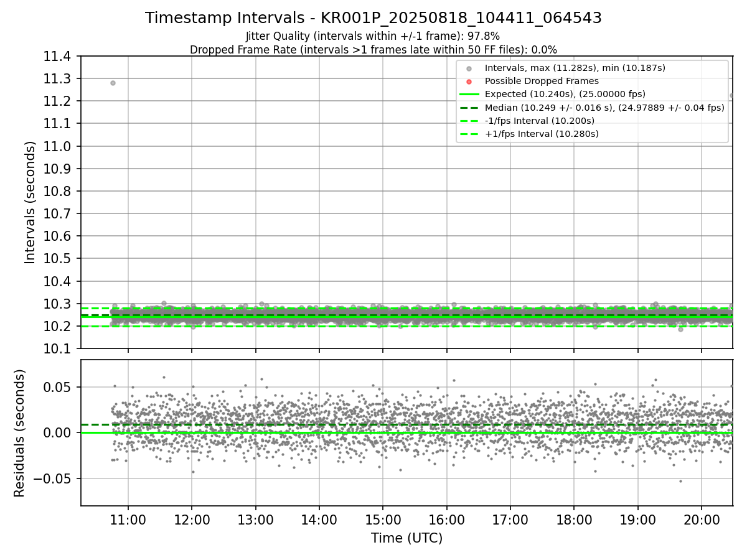
Task: Click the 'Time (UTC)' x-axis label
Action: 407,538
